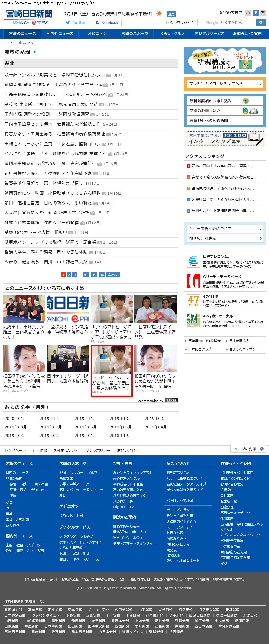Image resolution: width=269 pixels, height=644 pixels.
Task: Click the 設定 weather settings button
Action: tap(171, 14)
